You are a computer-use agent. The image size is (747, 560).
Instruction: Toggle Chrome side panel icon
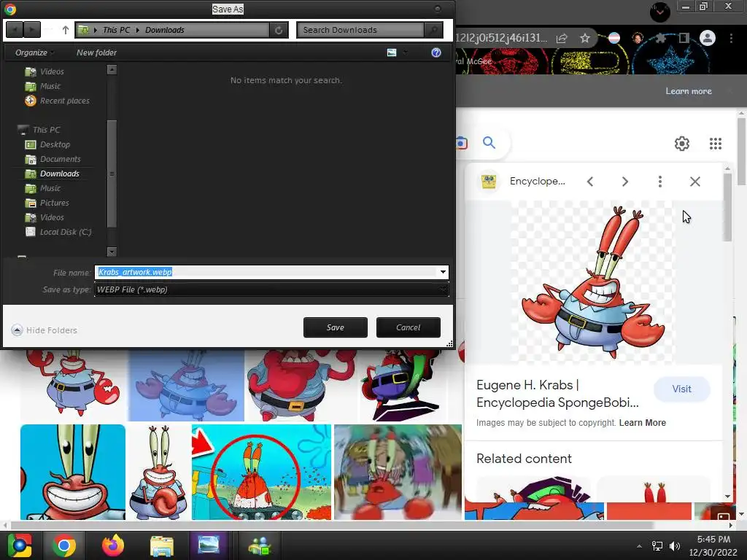[684, 38]
